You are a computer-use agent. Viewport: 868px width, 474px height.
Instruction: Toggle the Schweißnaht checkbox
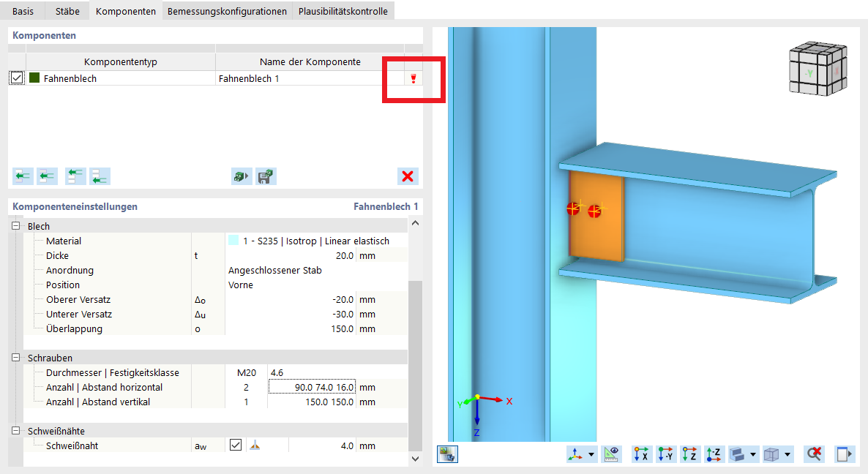coord(236,445)
